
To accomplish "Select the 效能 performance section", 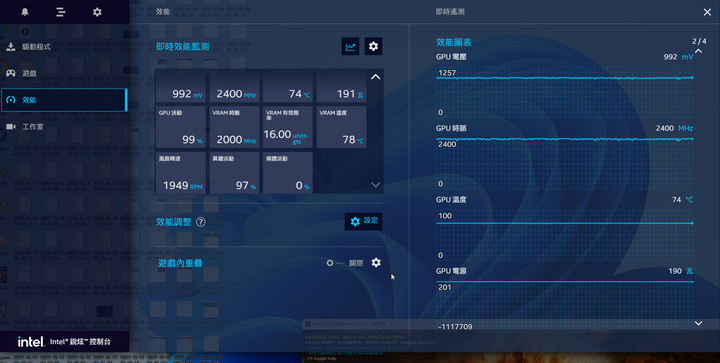I will 64,100.
